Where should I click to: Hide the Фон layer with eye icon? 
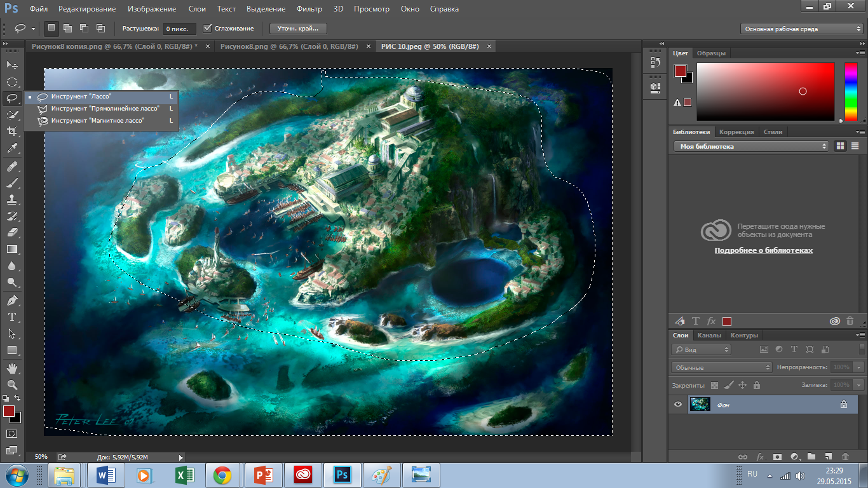(678, 404)
